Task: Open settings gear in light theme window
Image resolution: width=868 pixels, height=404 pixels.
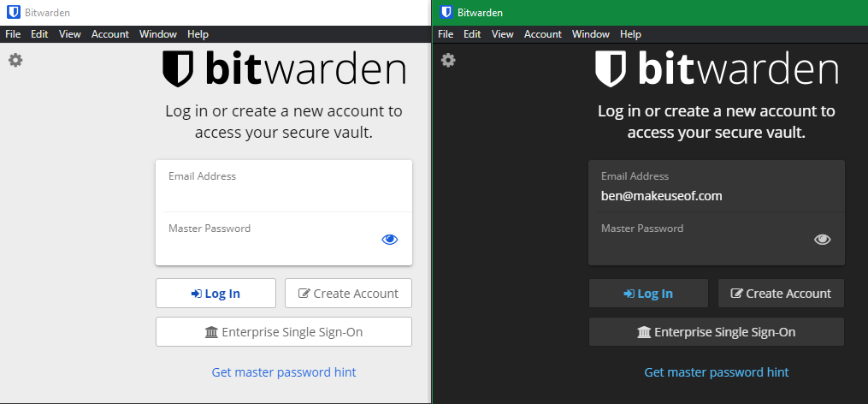Action: [x=15, y=60]
